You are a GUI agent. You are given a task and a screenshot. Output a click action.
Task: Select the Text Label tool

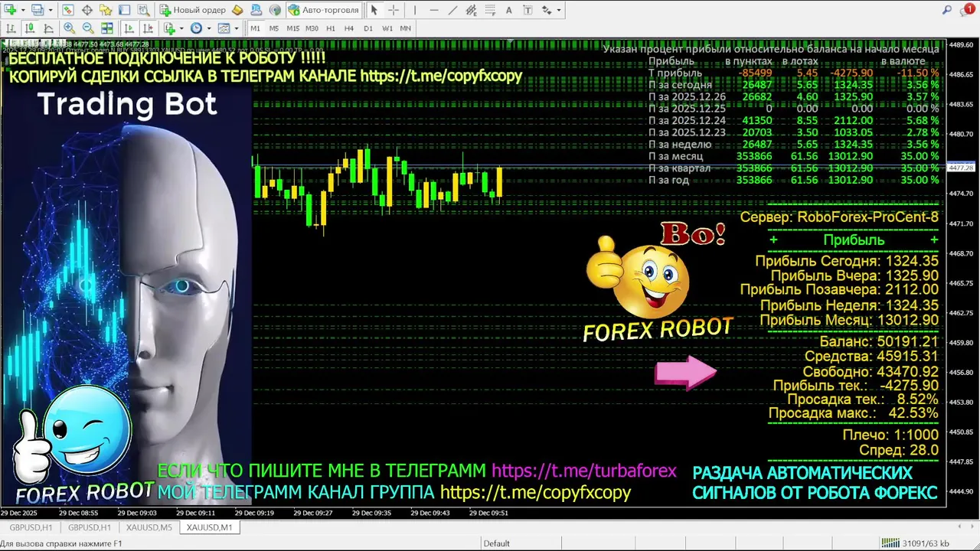click(x=528, y=10)
